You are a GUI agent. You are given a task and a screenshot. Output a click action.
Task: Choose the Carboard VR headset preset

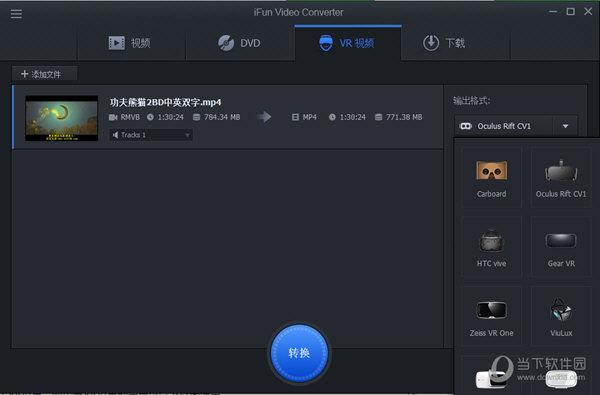click(491, 178)
